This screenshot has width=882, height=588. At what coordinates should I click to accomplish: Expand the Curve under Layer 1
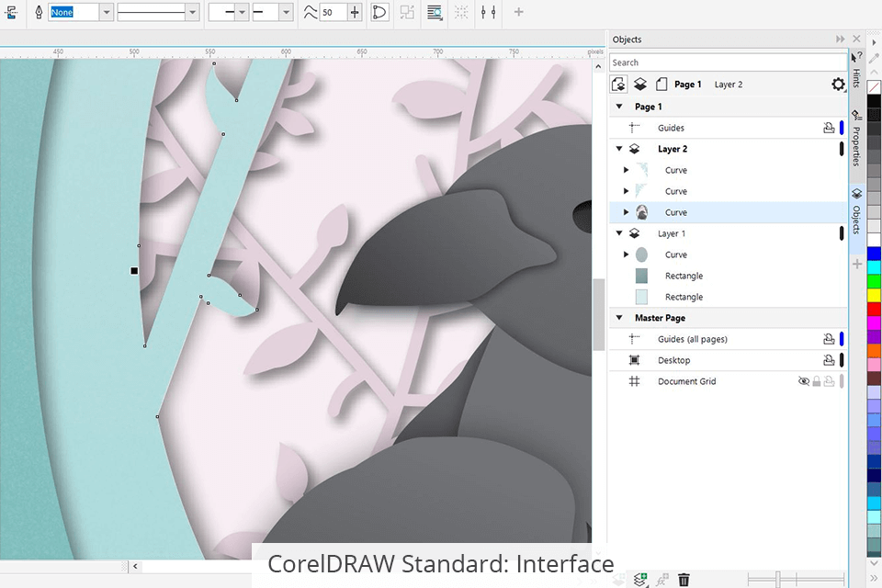pyautogui.click(x=626, y=254)
